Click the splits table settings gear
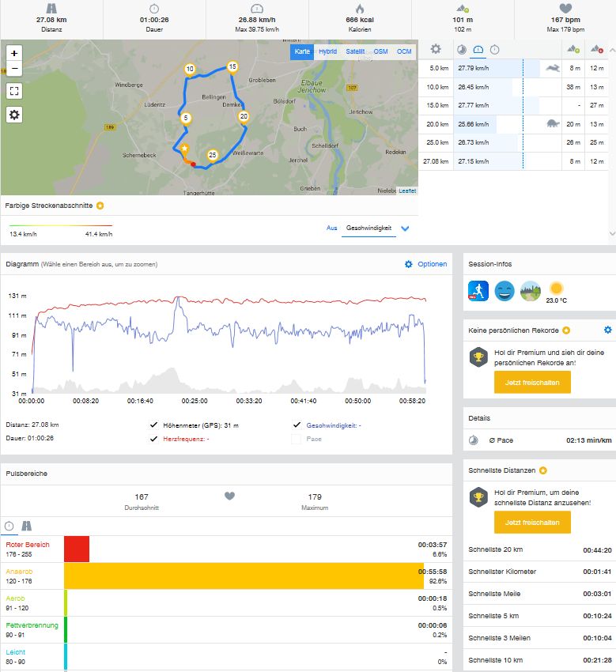Image resolution: width=616 pixels, height=672 pixels. [x=435, y=49]
